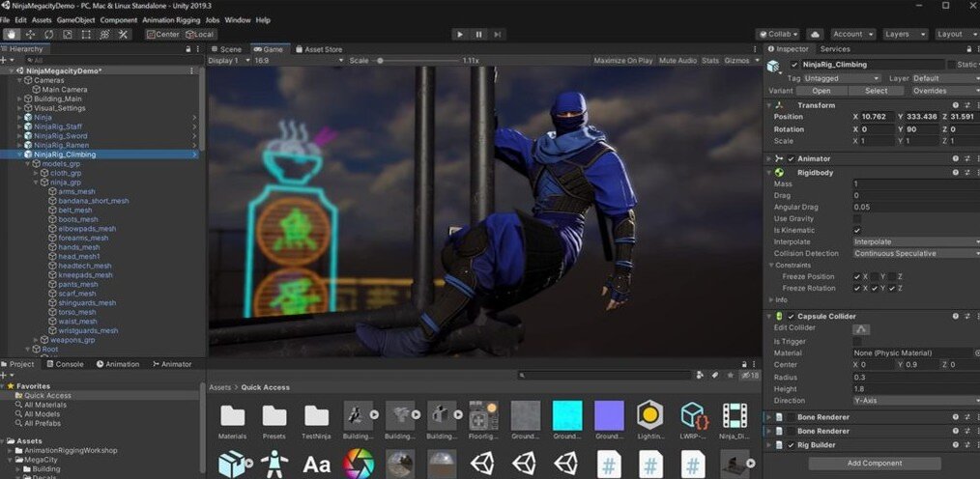
Task: Select the LWRP pipeline asset icon
Action: [x=693, y=414]
